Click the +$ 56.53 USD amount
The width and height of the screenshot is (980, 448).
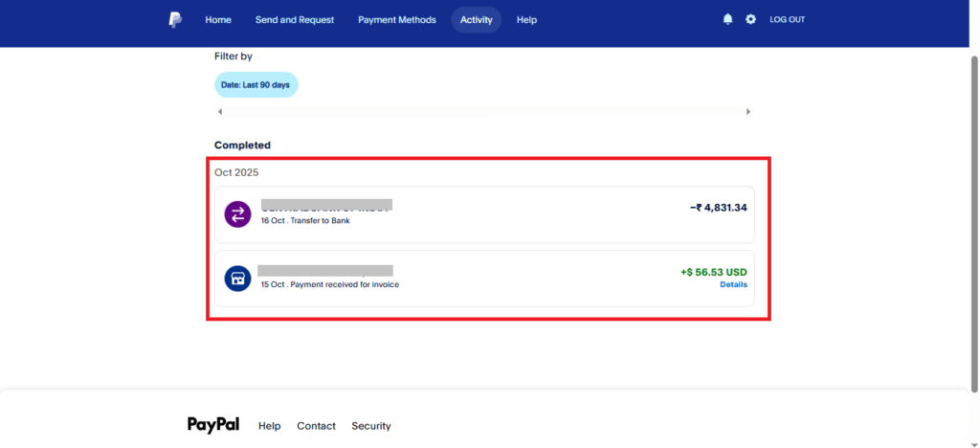click(x=714, y=273)
